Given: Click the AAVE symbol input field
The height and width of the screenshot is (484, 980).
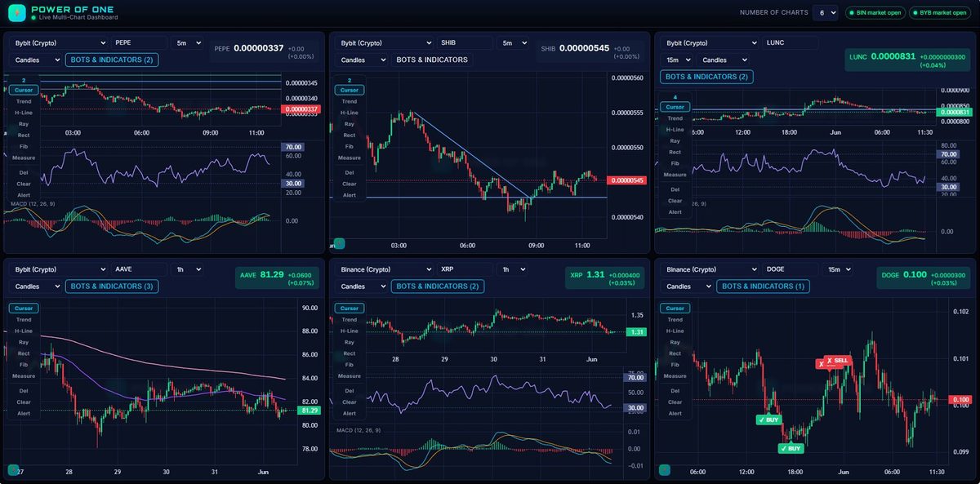Looking at the screenshot, I should [140, 269].
